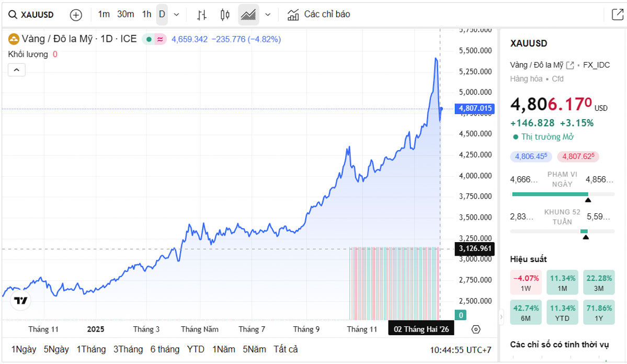Screen dimensions: 627x364
Task: Open the interval dropdown next to D
Action: [x=175, y=15]
